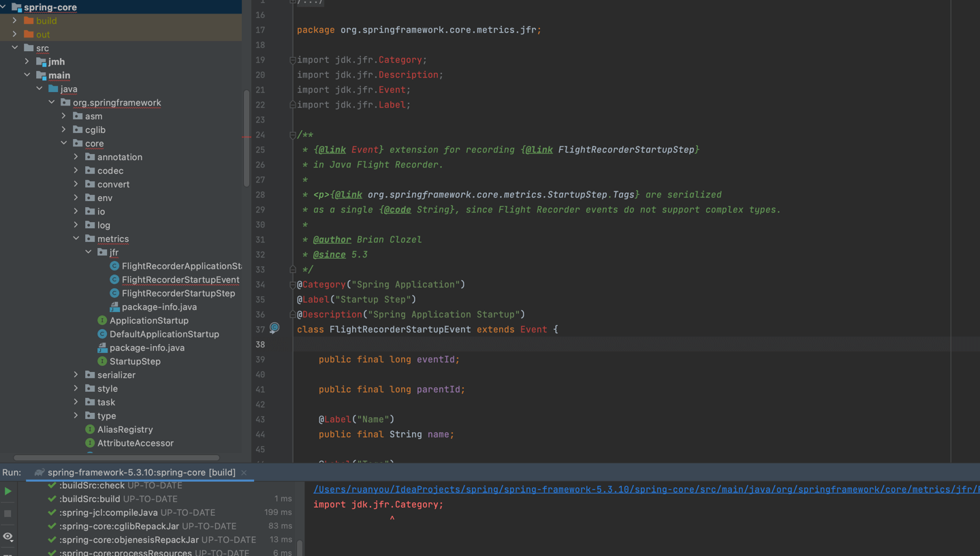Click the class icon of DefaultApplicationStartup

(102, 334)
